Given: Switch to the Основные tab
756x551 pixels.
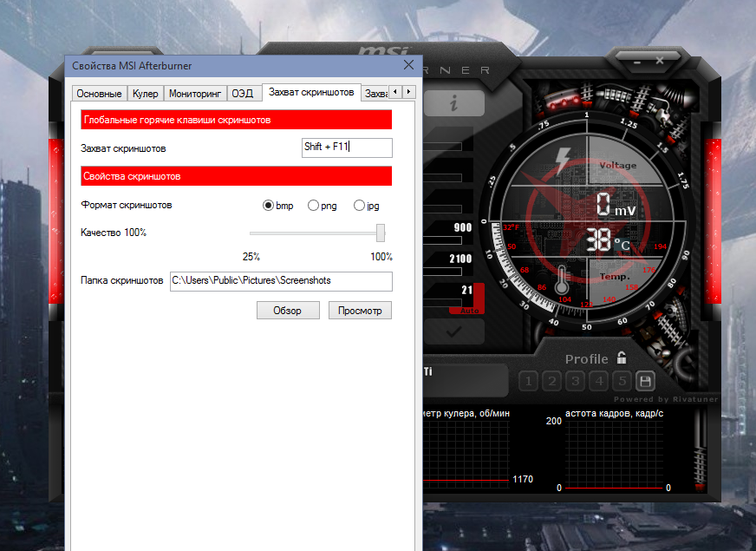Looking at the screenshot, I should click(99, 94).
